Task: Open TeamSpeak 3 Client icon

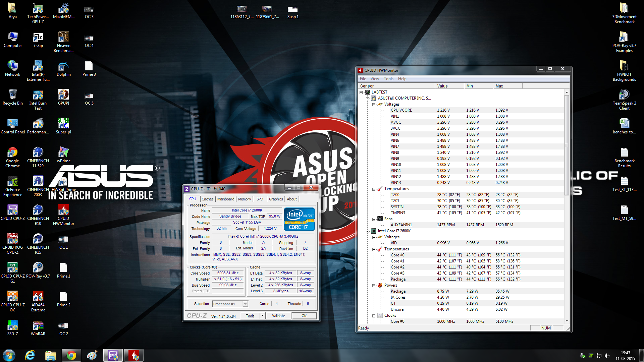Action: pos(624,99)
